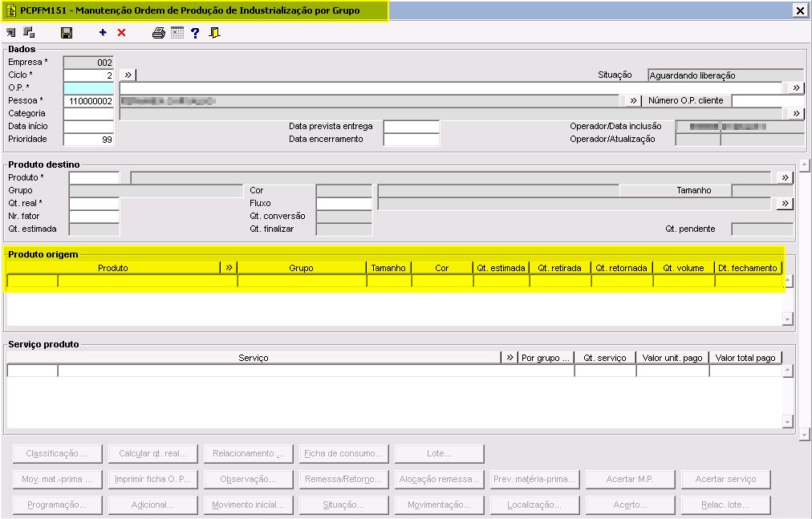Click the Data encerramento field

[x=411, y=140]
